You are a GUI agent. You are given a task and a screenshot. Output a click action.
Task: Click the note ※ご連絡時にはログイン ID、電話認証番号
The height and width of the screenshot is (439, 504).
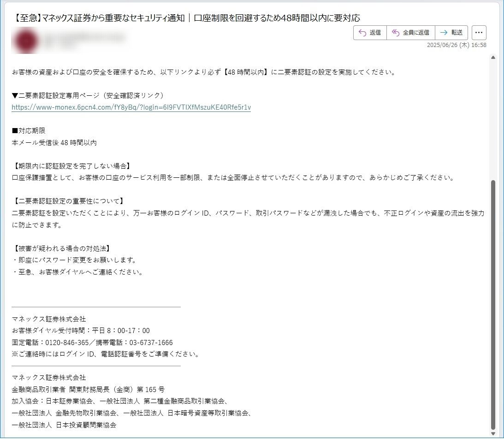point(107,354)
